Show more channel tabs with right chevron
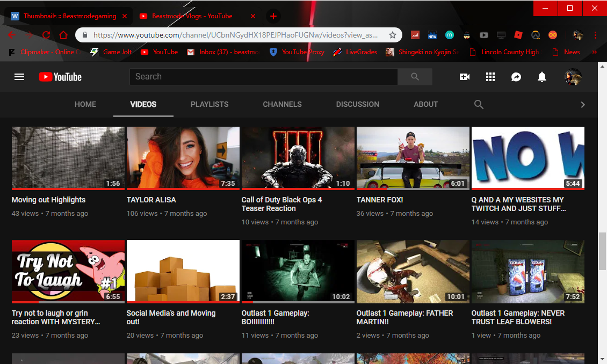The height and width of the screenshot is (364, 607). (x=583, y=105)
